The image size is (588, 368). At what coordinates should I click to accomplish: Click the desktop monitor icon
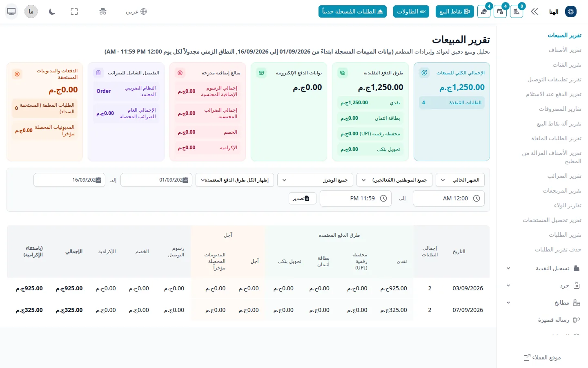[11, 11]
